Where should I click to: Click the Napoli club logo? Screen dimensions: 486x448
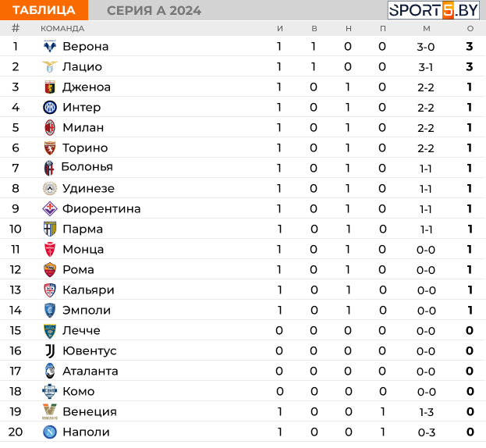point(50,432)
